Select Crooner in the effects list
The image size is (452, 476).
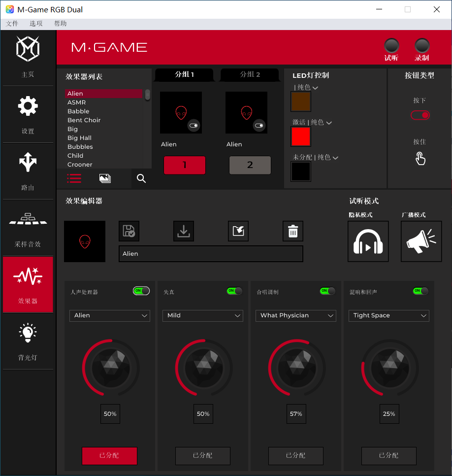103,165
